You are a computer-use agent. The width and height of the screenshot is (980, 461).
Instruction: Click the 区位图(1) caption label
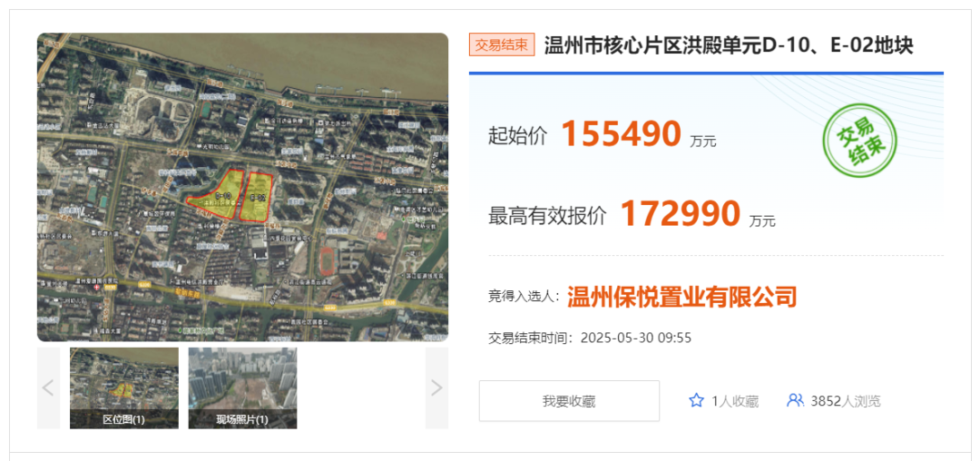coord(124,419)
